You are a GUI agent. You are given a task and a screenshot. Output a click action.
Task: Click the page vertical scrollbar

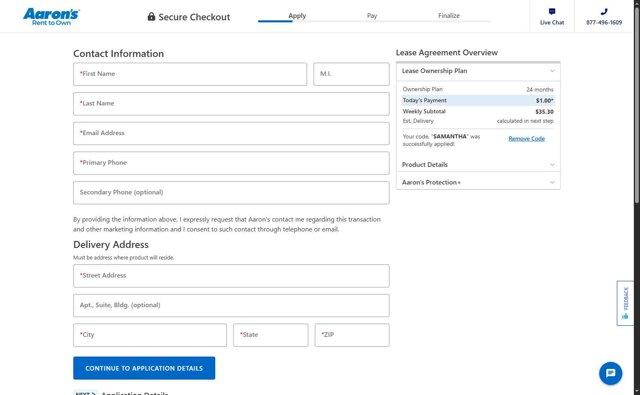[637, 106]
